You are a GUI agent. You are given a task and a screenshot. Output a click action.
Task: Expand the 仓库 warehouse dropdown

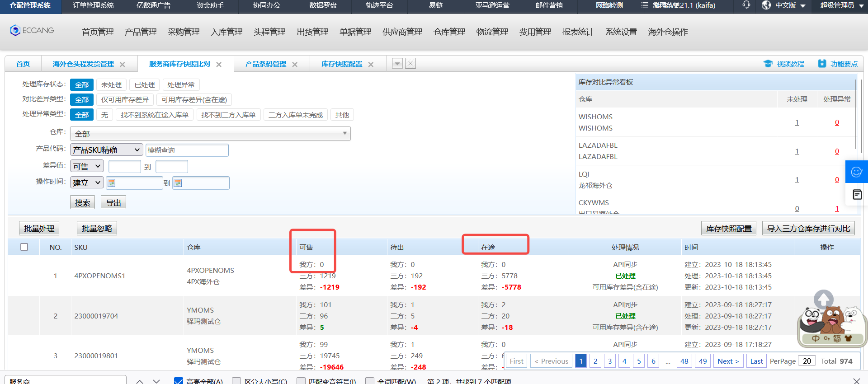pyautogui.click(x=210, y=133)
